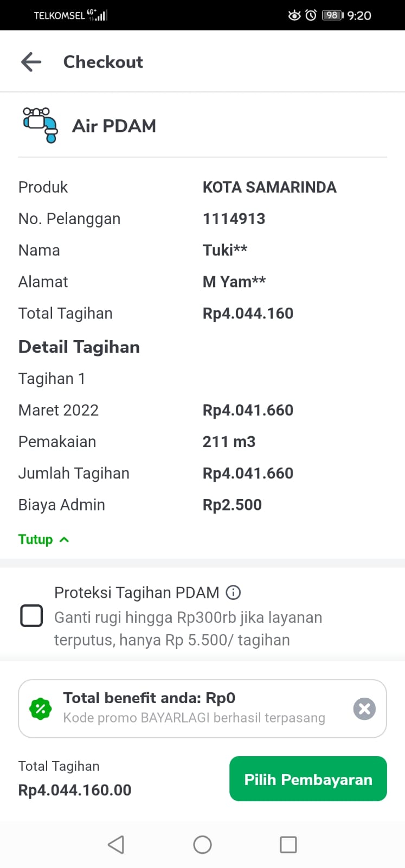Remove the BAYARLAGI promo with X icon

click(x=364, y=709)
